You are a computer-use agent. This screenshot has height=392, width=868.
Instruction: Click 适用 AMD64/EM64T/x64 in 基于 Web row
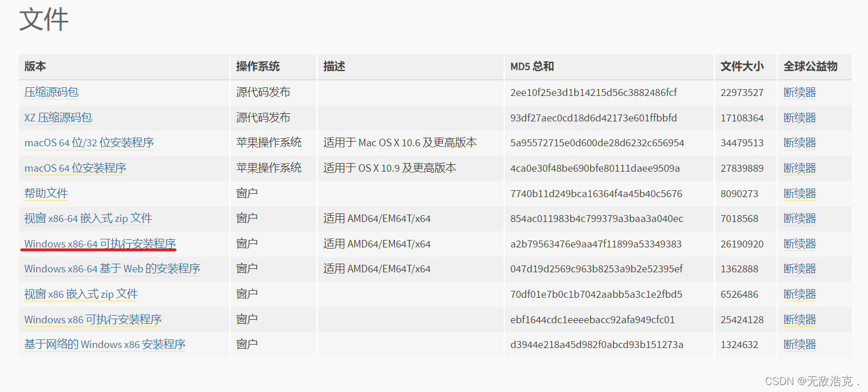377,269
